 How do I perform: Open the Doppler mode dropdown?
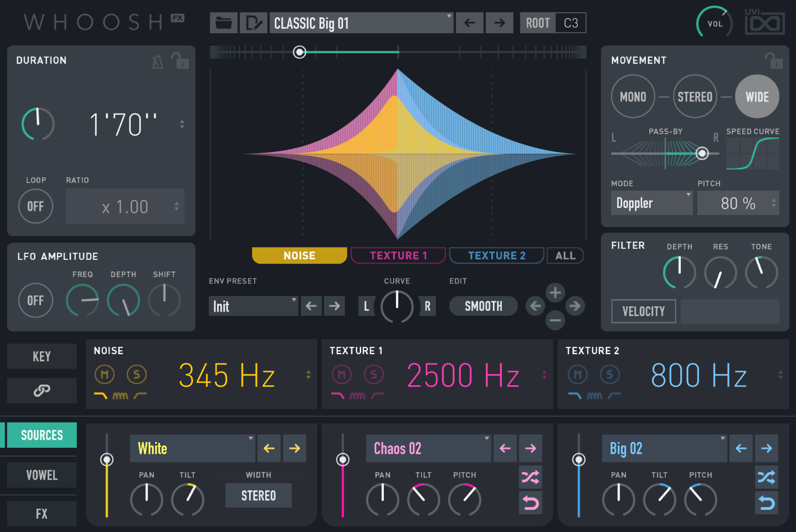click(651, 203)
